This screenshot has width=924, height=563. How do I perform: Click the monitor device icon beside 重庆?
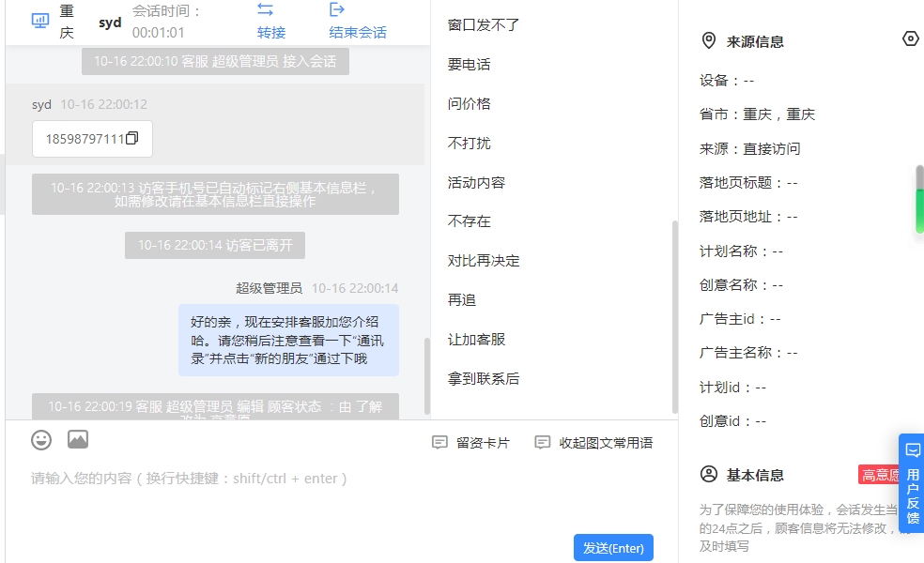40,22
